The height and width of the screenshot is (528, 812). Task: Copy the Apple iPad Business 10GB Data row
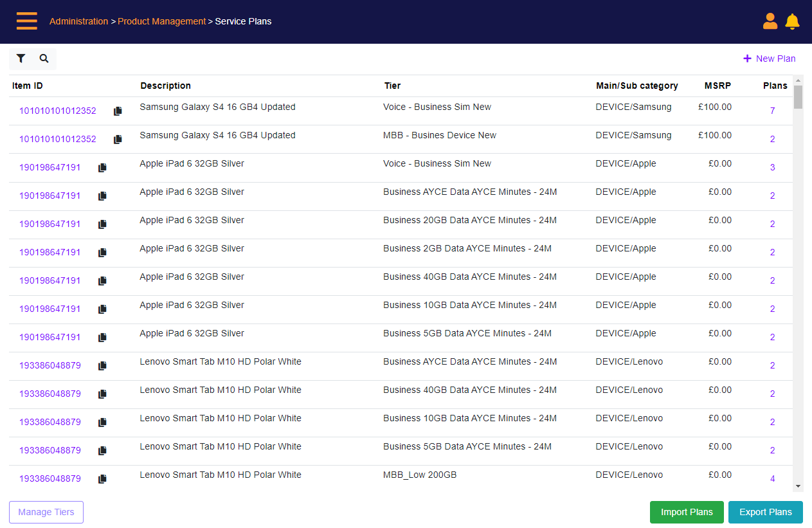(x=102, y=309)
